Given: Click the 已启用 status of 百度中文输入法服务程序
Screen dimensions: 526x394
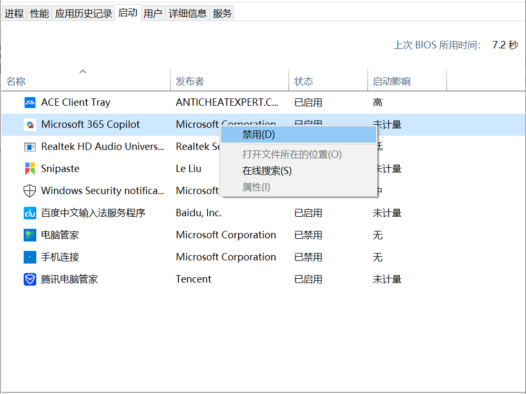Looking at the screenshot, I should [x=308, y=213].
